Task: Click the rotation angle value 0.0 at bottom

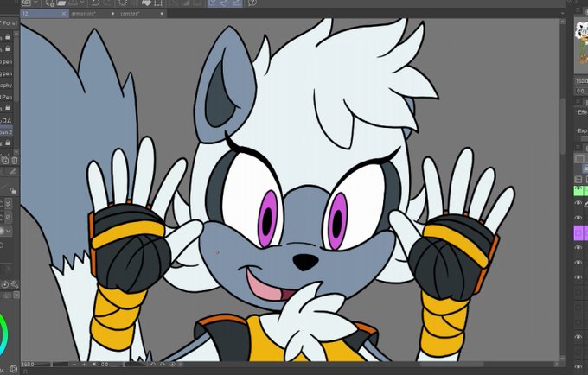Action: click(x=105, y=365)
